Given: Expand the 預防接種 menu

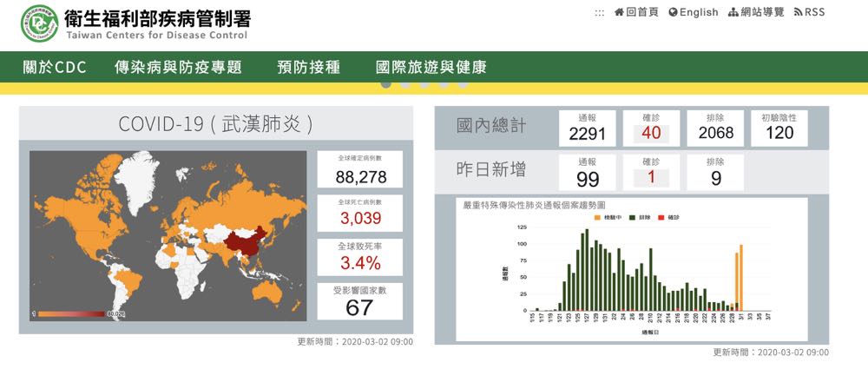Looking at the screenshot, I should [308, 67].
